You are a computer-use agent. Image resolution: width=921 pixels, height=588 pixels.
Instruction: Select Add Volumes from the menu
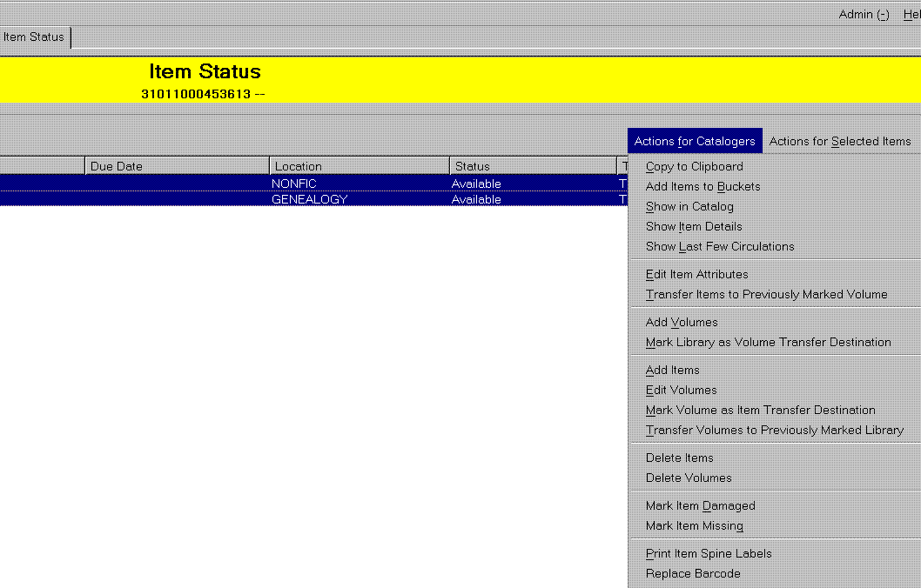pos(682,322)
